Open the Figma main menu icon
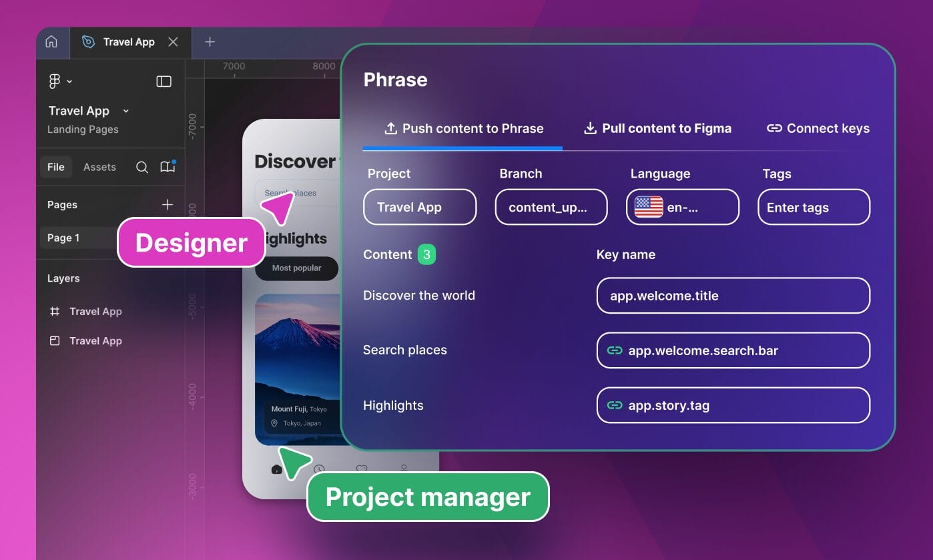Screen dimensions: 933x560 point(56,81)
